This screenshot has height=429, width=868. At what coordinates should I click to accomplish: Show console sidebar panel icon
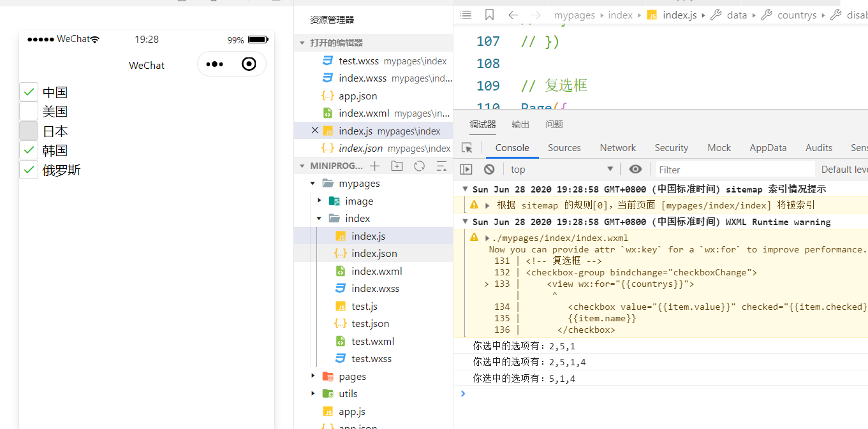tap(466, 169)
